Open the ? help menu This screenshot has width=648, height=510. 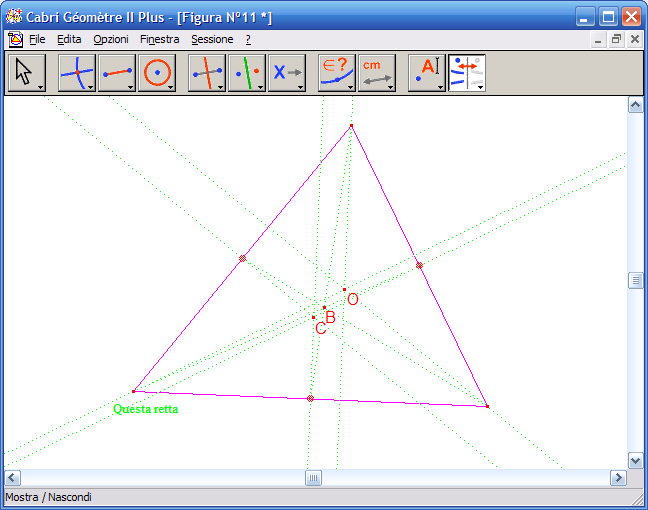point(248,39)
